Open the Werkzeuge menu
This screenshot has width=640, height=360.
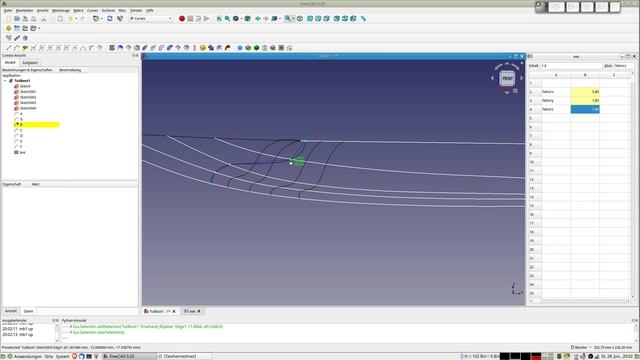(61, 10)
